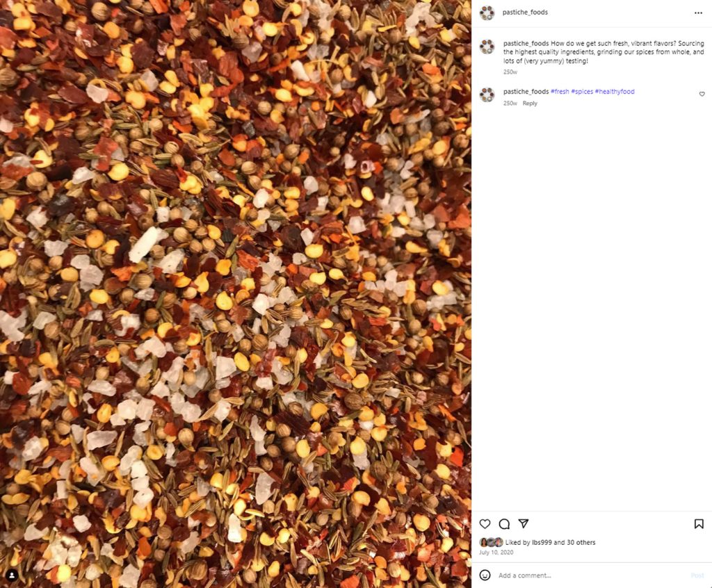This screenshot has height=588, width=712.
Task: Open emoji picker in comment box
Action: (x=485, y=575)
